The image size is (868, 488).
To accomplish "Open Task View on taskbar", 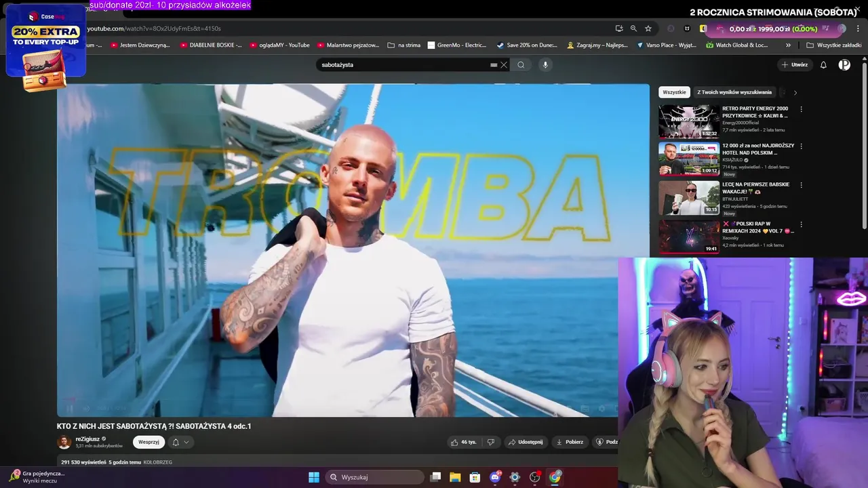I will coord(435,477).
